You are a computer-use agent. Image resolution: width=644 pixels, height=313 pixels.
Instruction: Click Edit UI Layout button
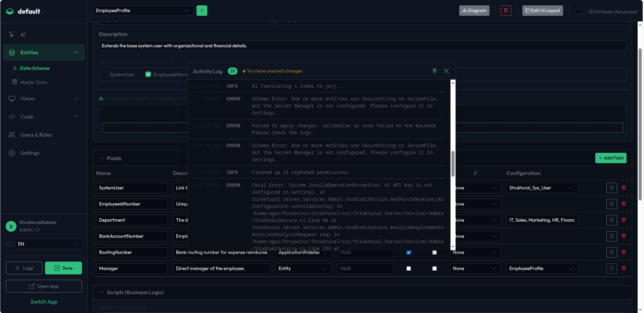coord(543,10)
